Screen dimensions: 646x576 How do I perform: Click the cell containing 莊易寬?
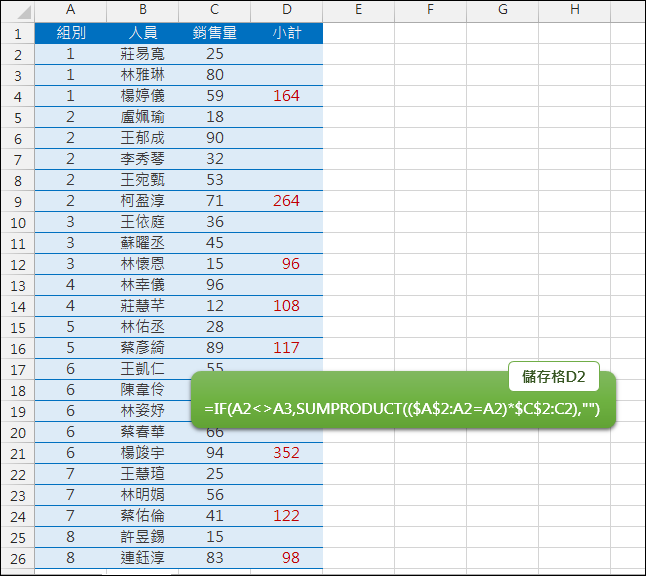143,54
